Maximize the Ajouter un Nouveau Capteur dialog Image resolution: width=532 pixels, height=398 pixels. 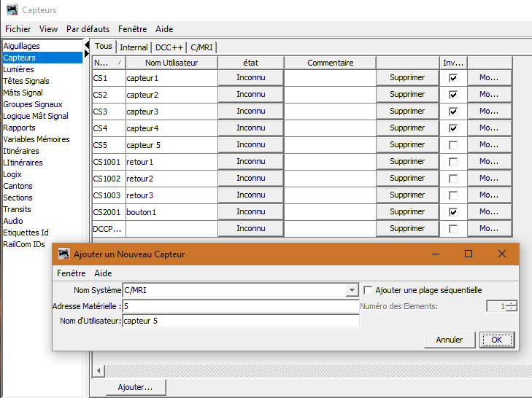[x=469, y=254]
